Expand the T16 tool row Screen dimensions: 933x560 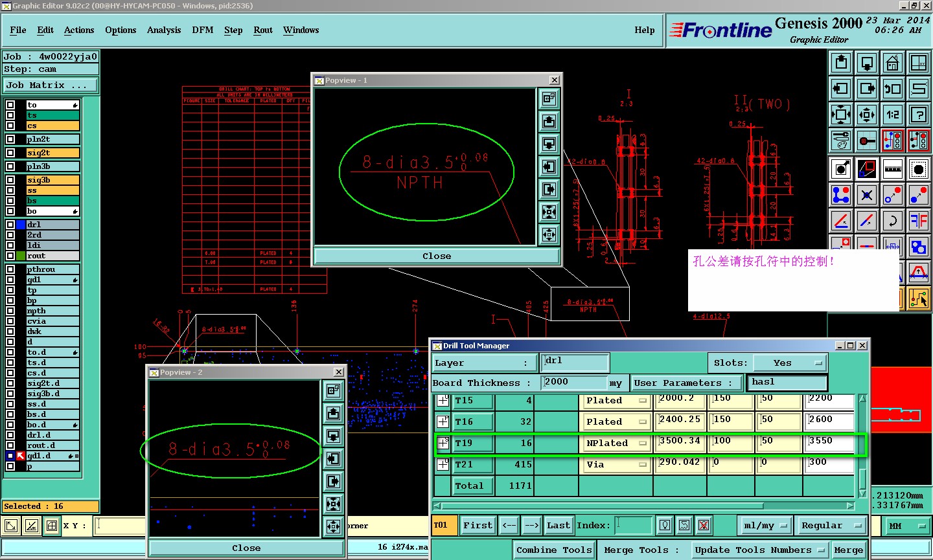click(x=443, y=421)
